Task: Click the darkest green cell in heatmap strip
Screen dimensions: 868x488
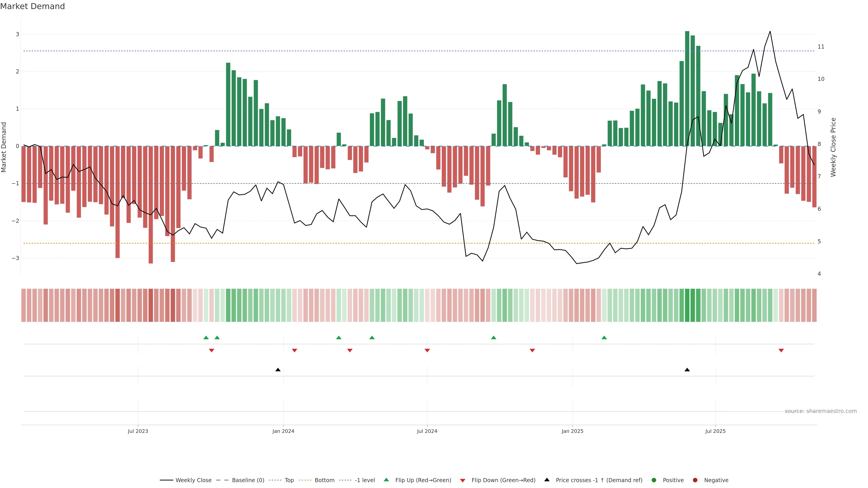Action: (x=687, y=305)
